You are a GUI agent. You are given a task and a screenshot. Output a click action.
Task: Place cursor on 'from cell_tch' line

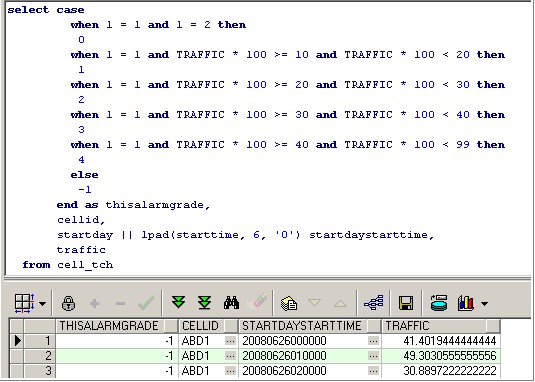(x=68, y=265)
